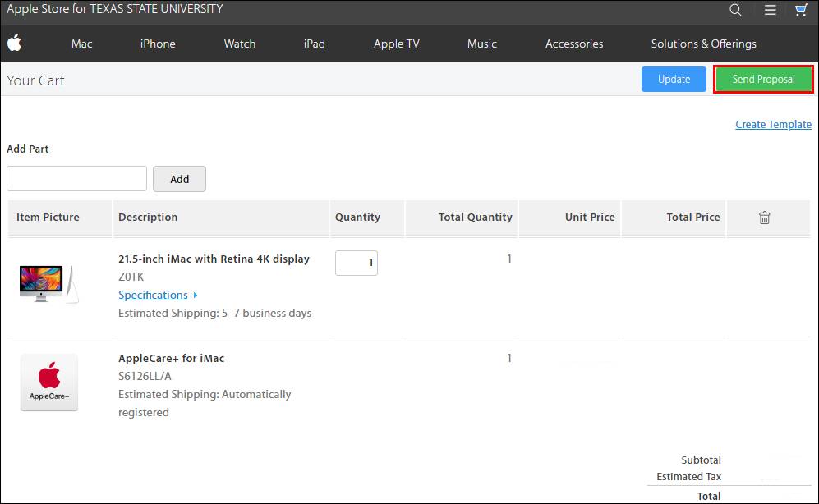Select the 21.5-inch iMac product title

(x=214, y=259)
